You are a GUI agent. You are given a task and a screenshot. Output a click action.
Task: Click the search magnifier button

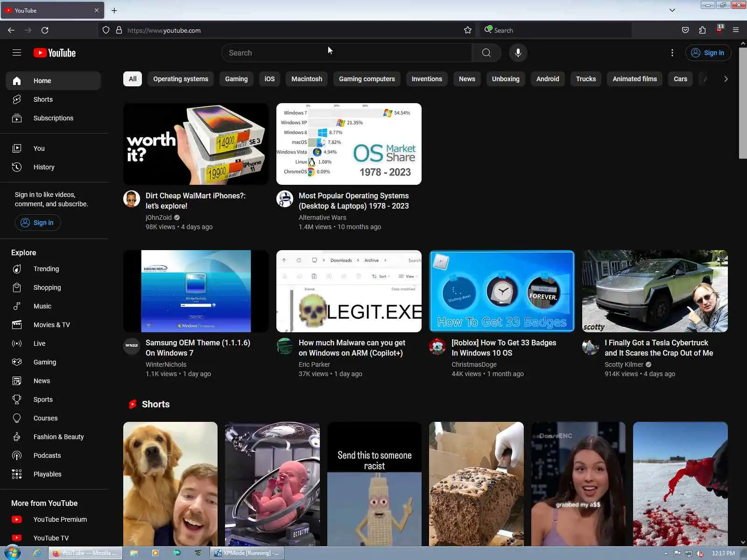(x=486, y=53)
